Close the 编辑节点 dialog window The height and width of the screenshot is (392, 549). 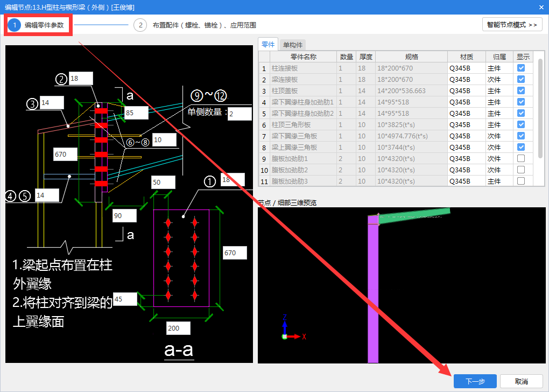pos(541,7)
